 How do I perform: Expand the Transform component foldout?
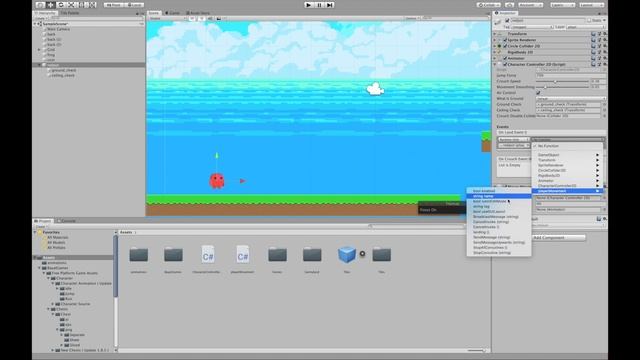(495, 34)
